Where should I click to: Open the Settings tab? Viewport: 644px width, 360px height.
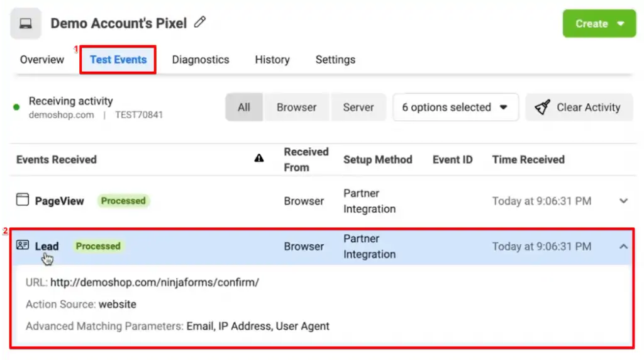click(335, 60)
